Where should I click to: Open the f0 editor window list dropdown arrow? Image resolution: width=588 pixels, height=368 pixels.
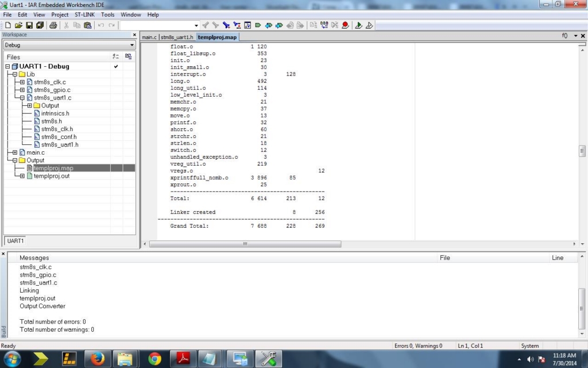(575, 36)
